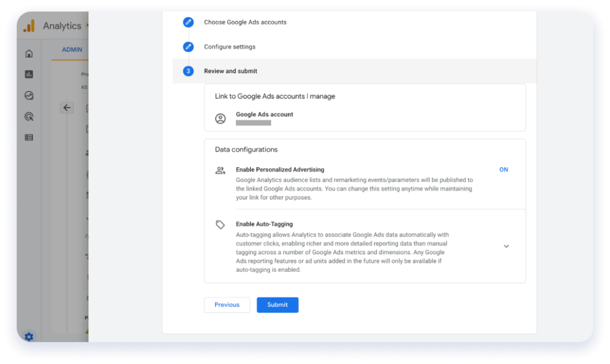Click the Personalized Advertising people icon
This screenshot has height=364, width=610.
(220, 170)
